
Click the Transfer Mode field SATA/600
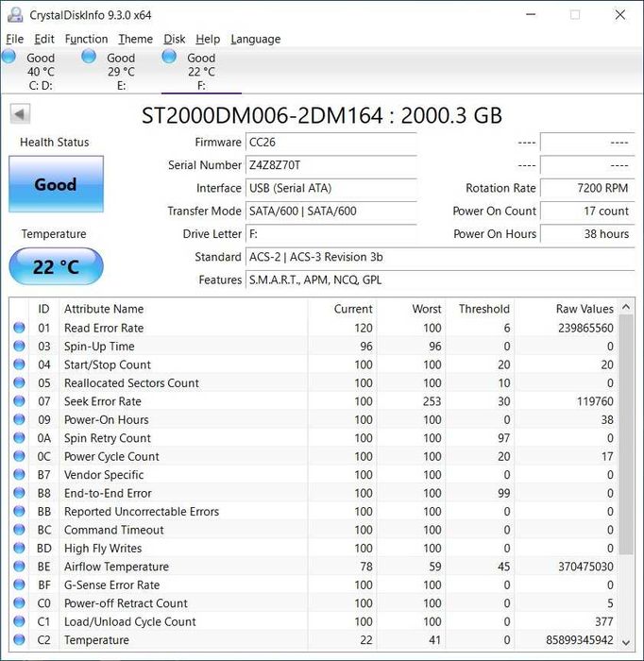tap(330, 211)
